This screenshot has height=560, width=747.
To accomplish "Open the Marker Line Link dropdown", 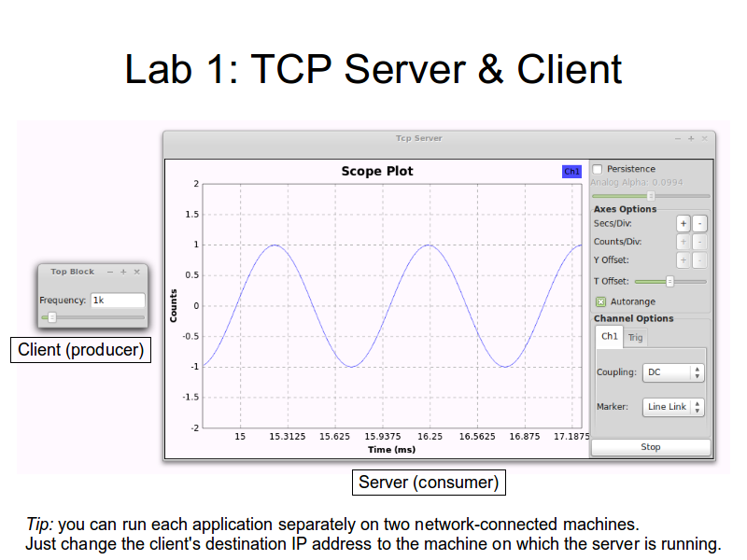I will (673, 407).
